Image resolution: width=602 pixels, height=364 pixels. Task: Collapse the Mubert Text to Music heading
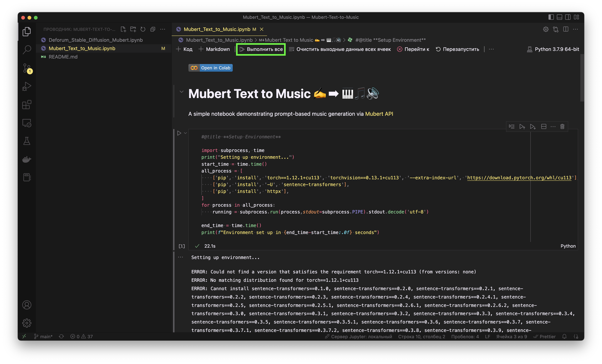tap(181, 92)
